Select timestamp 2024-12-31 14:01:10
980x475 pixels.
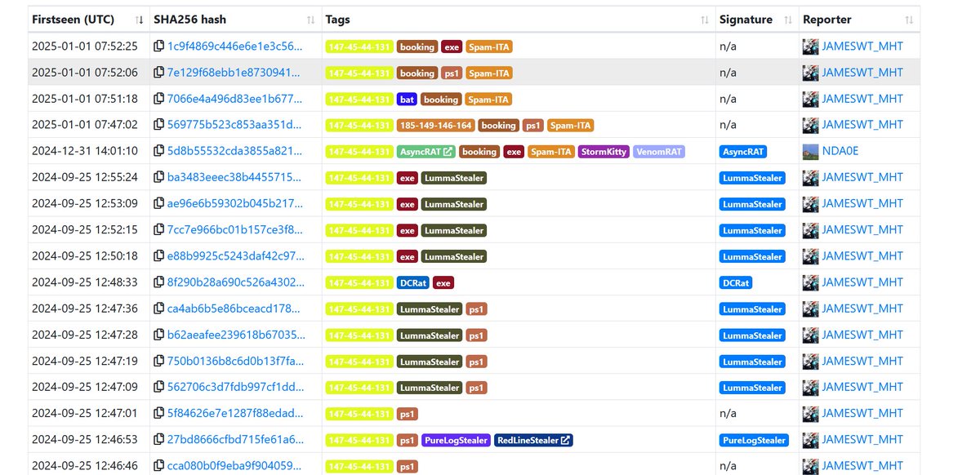pos(85,151)
